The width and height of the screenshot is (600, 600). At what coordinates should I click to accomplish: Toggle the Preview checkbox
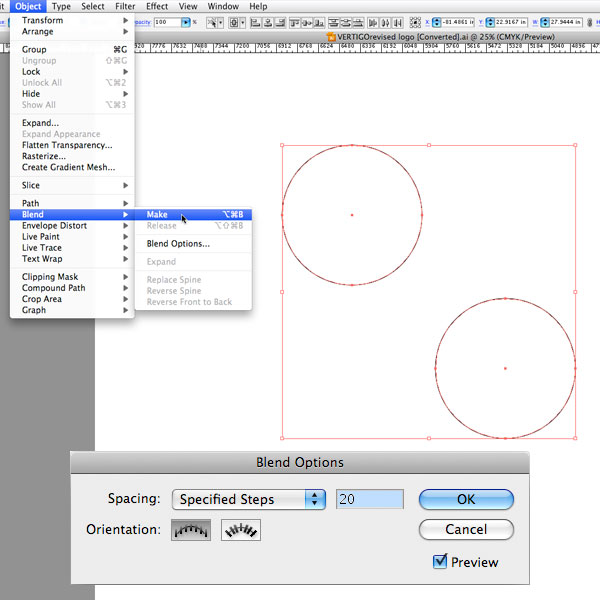click(440, 562)
